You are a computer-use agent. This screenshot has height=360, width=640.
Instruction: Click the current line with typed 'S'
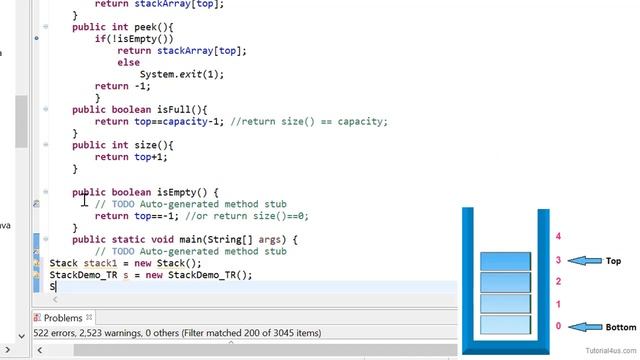click(x=245, y=287)
